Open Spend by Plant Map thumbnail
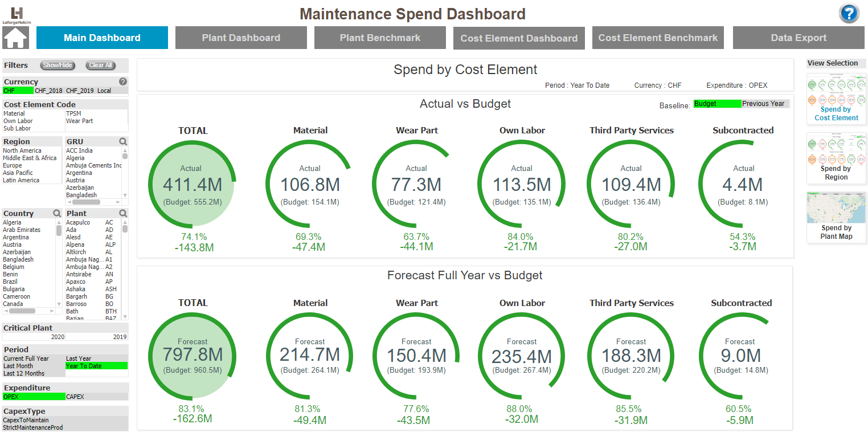The width and height of the screenshot is (868, 432). pyautogui.click(x=836, y=217)
